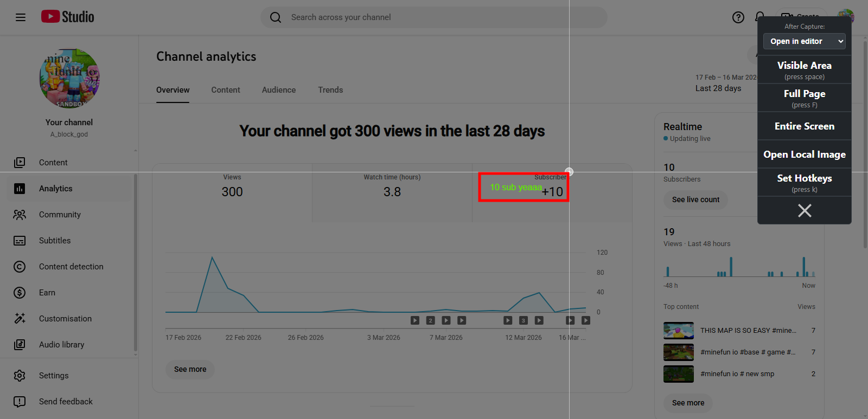Open the Earn section

(x=47, y=293)
